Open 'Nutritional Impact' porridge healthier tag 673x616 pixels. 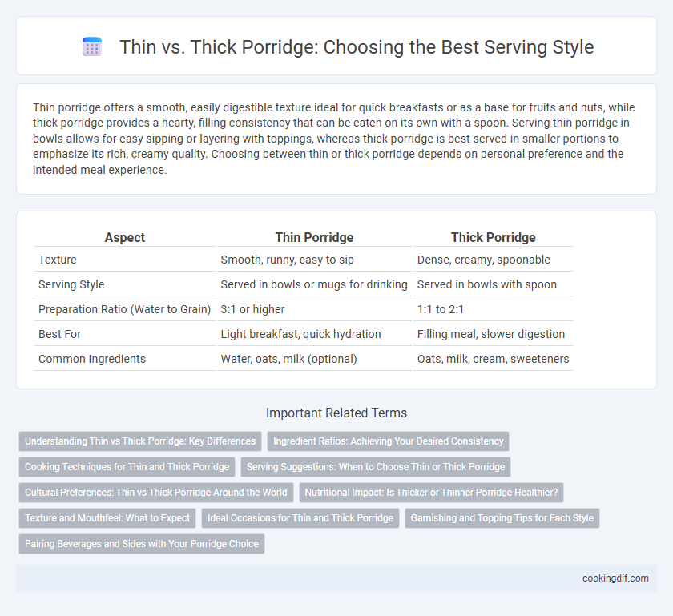[431, 493]
